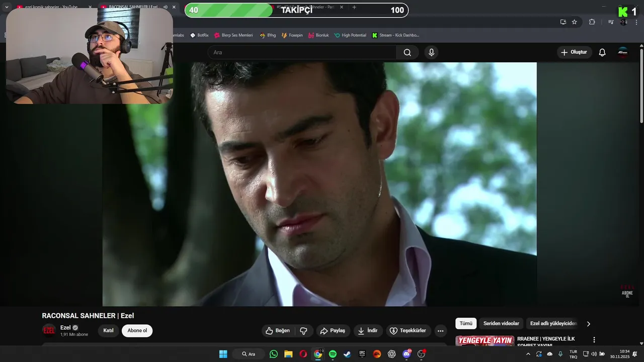Click the video player to pause
The height and width of the screenshot is (362, 644).
point(319,184)
